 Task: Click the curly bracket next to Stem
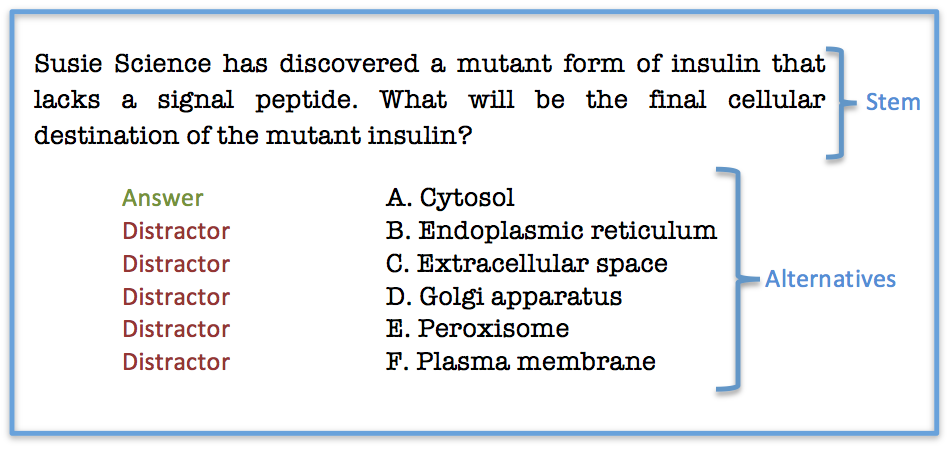[x=840, y=103]
